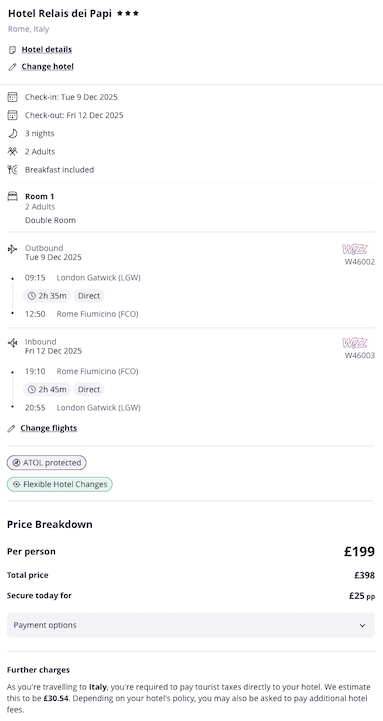This screenshot has height=721, width=383.
Task: Expand the Payment options dropdown
Action: pos(191,625)
